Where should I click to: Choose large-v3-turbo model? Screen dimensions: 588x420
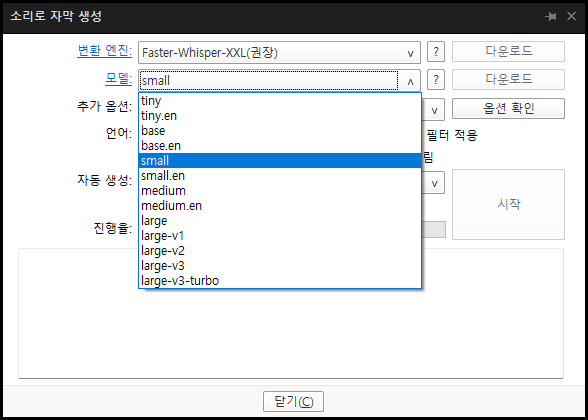pyautogui.click(x=280, y=280)
